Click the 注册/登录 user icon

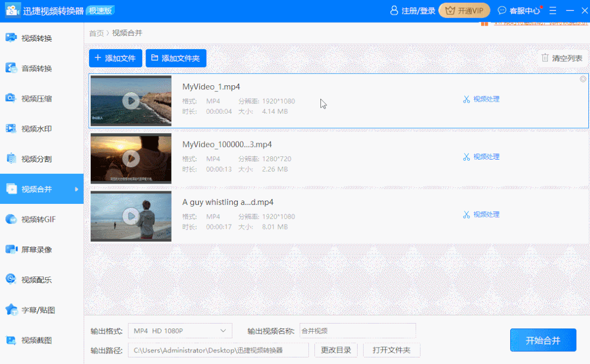(394, 10)
